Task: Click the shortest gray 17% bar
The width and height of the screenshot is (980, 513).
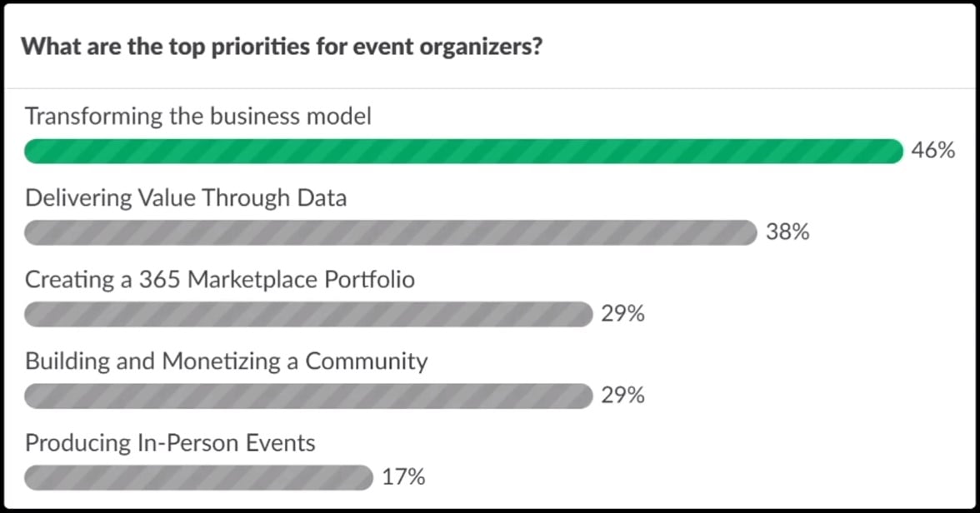Action: pos(198,477)
